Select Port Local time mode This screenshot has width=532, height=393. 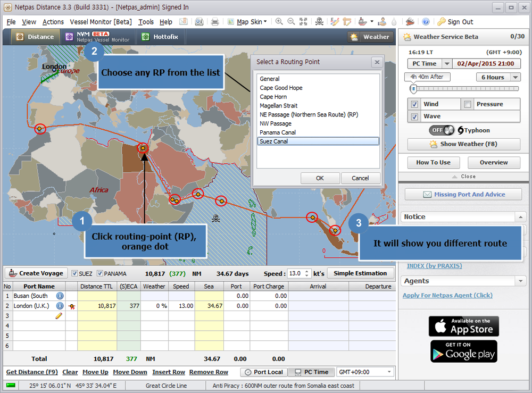(264, 372)
